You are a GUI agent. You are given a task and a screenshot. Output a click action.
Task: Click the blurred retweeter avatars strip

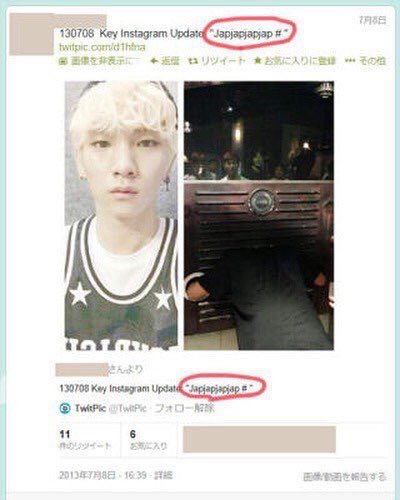[x=259, y=439]
